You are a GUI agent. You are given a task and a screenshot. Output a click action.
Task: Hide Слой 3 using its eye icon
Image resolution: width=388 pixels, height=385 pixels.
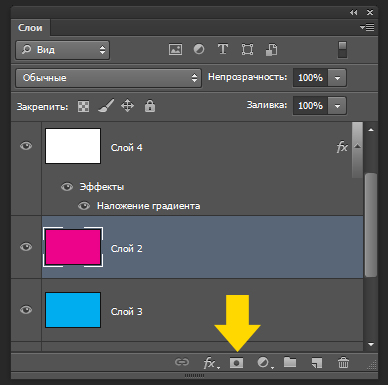26,310
